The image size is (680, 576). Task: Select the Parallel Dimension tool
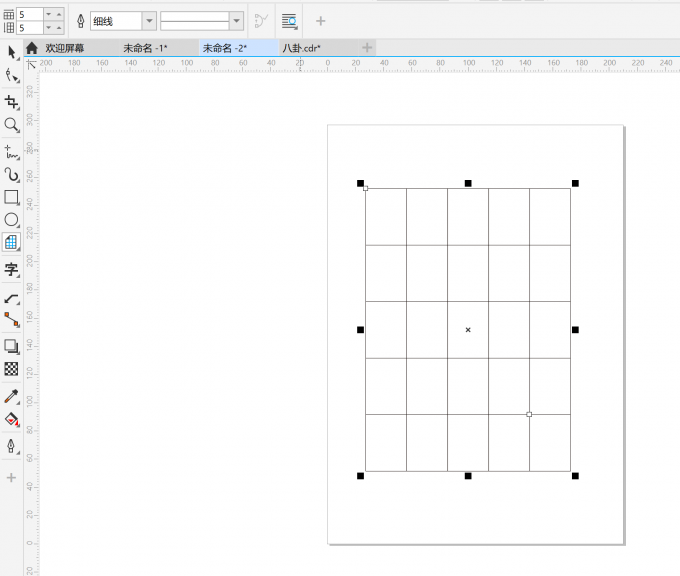click(x=12, y=298)
